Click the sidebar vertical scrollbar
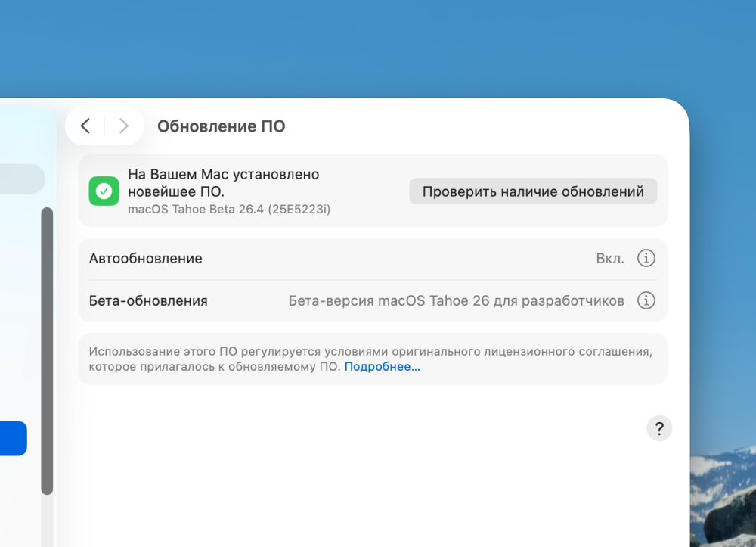This screenshot has width=756, height=547. click(x=47, y=351)
